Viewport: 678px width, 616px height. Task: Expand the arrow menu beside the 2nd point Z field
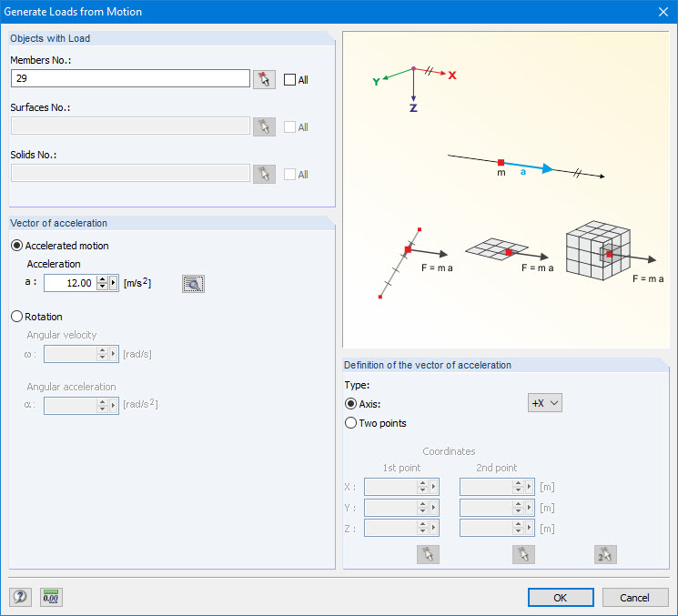point(530,528)
